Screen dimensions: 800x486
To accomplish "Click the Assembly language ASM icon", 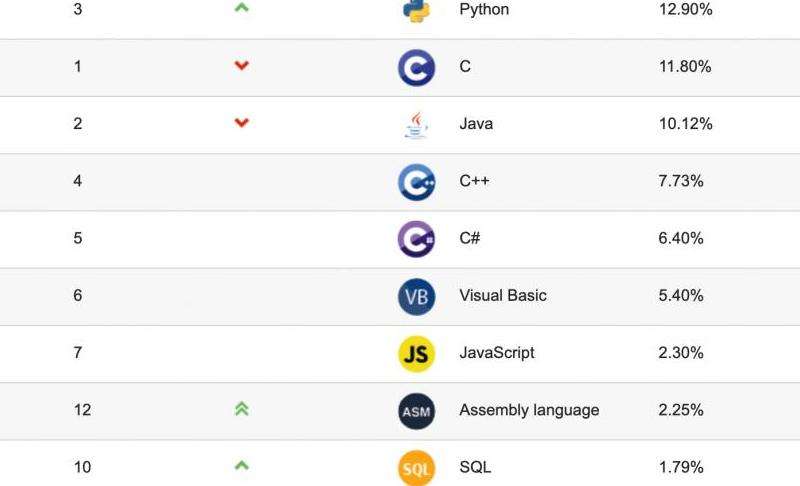I will tap(416, 410).
